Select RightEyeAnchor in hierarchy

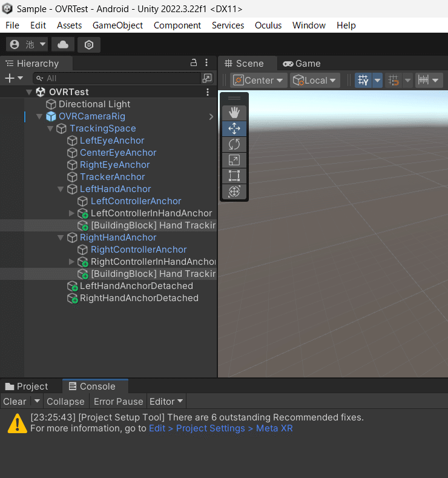coord(114,165)
